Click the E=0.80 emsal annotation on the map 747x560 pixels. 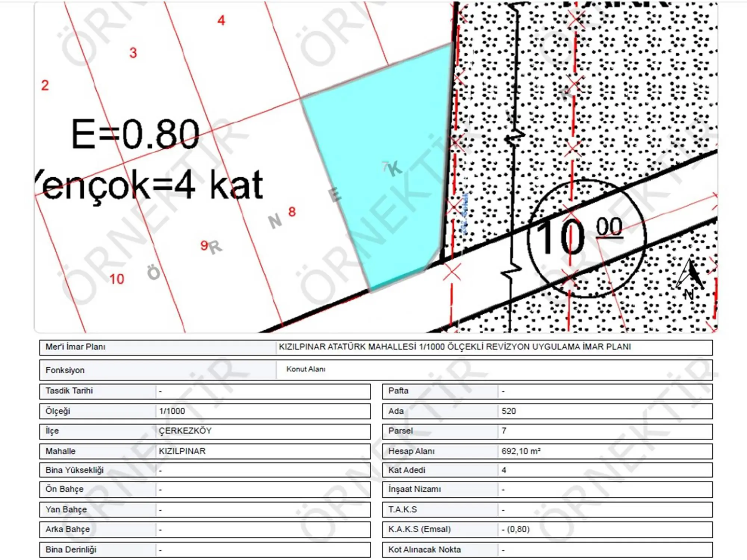tap(135, 134)
